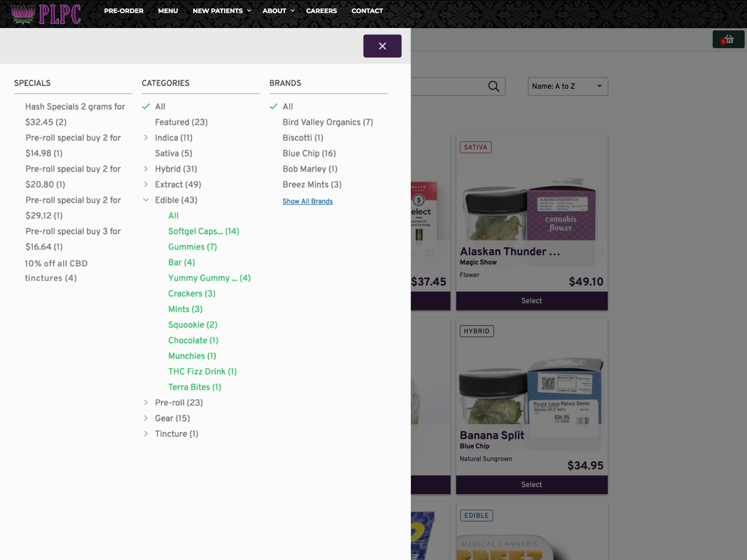
Task: Filter by Bird Valley Organics brand
Action: tap(328, 122)
